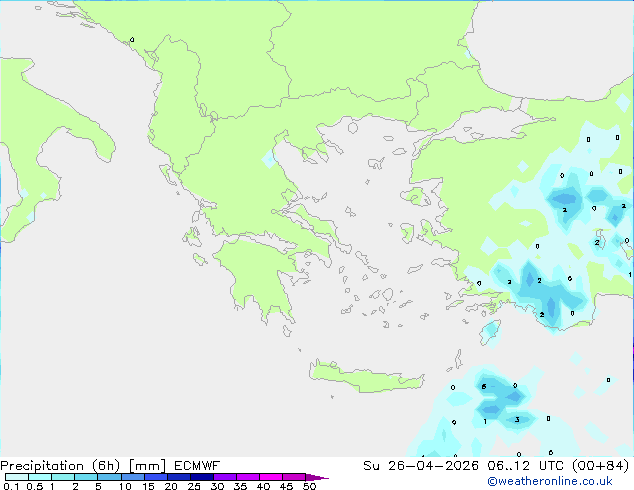Click the legend label '45'
634x490 pixels.
(286, 486)
